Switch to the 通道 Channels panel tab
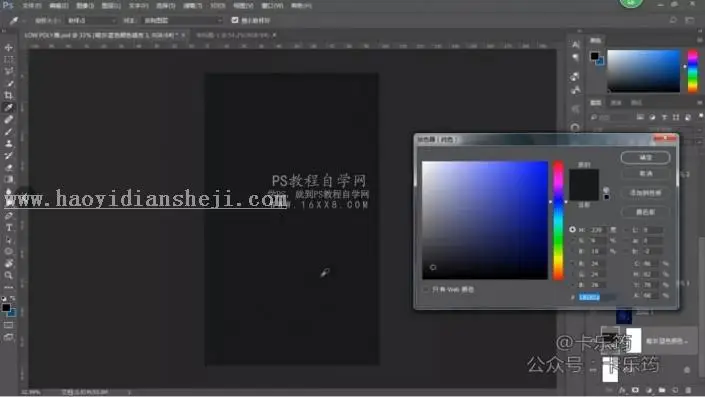 click(616, 103)
